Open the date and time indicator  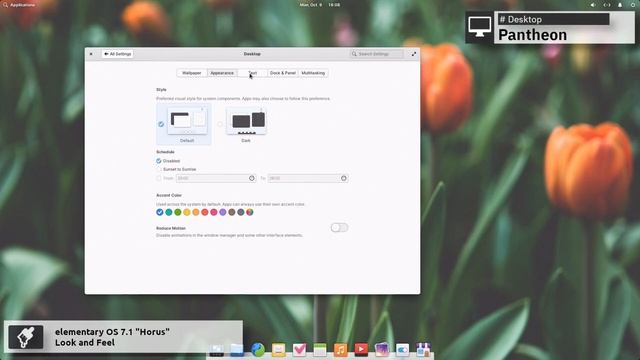point(320,5)
